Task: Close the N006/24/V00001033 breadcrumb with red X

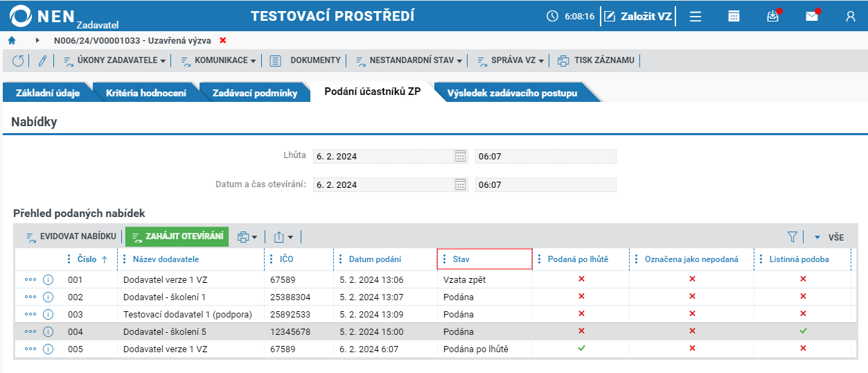Action: pyautogui.click(x=222, y=41)
